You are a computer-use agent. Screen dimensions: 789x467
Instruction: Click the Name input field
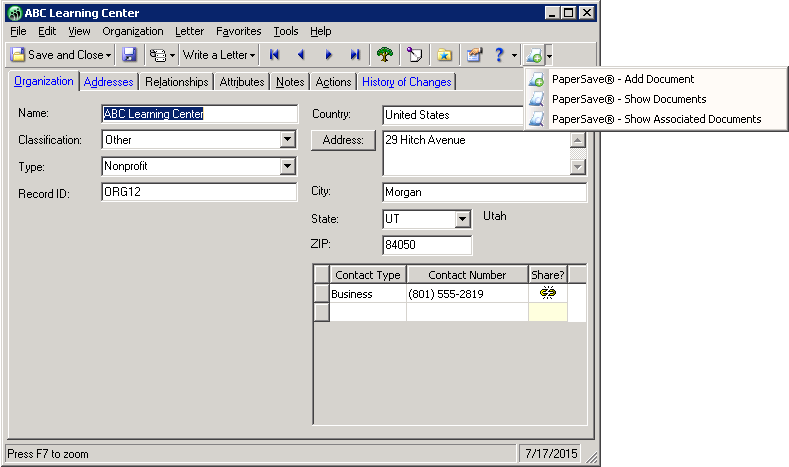coord(199,114)
